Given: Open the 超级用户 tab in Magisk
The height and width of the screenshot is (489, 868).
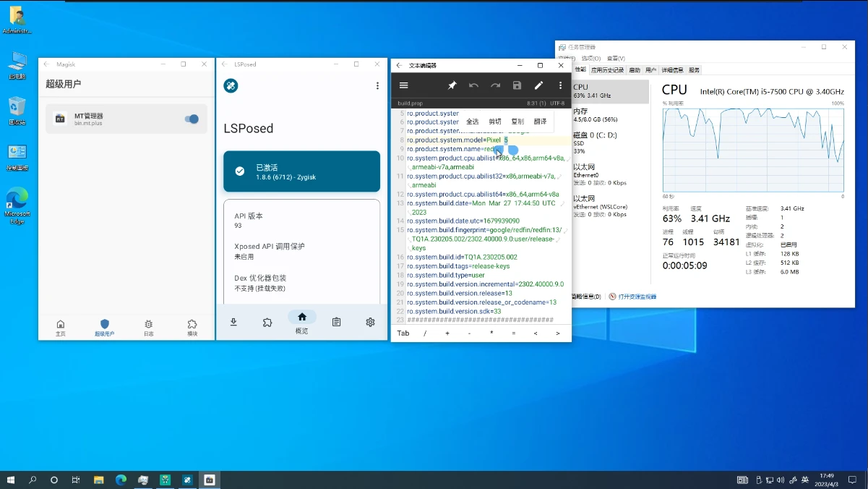Looking at the screenshot, I should (105, 328).
